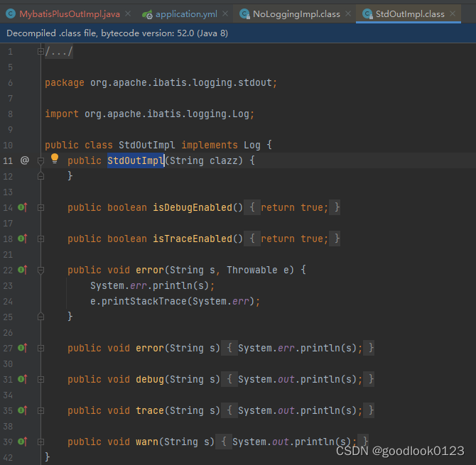The image size is (476, 465).
Task: Click the constructor fold-end marker on line 12
Action: tap(40, 176)
